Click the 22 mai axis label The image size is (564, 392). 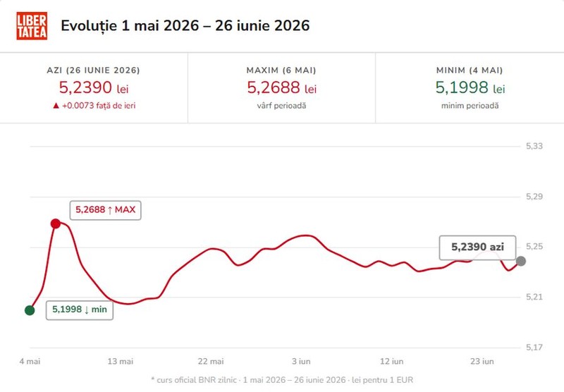(x=211, y=361)
